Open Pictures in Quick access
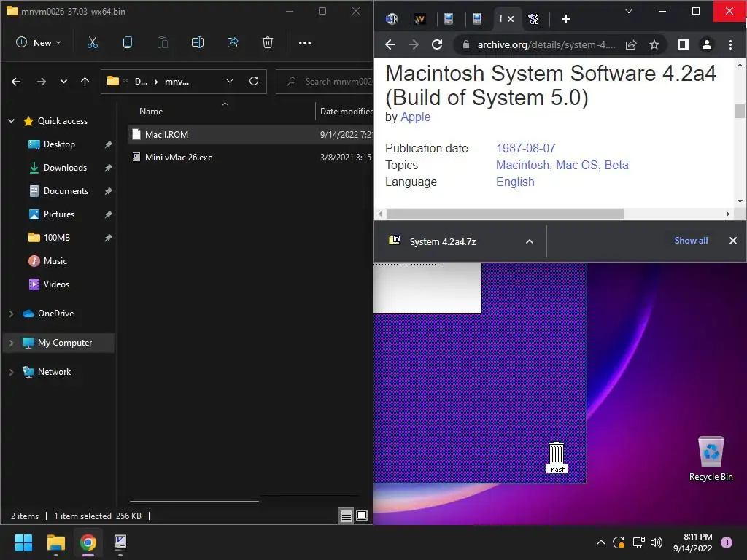Viewport: 747px width, 560px height. tap(59, 214)
